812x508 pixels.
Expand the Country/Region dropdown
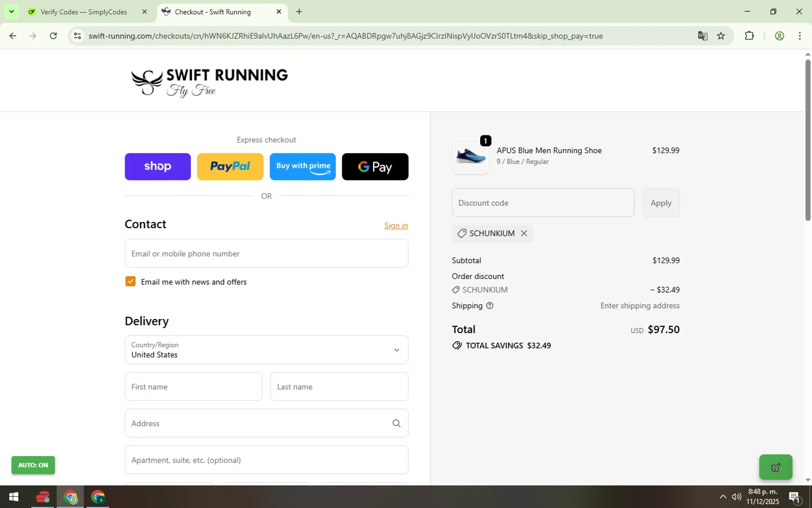click(x=266, y=350)
